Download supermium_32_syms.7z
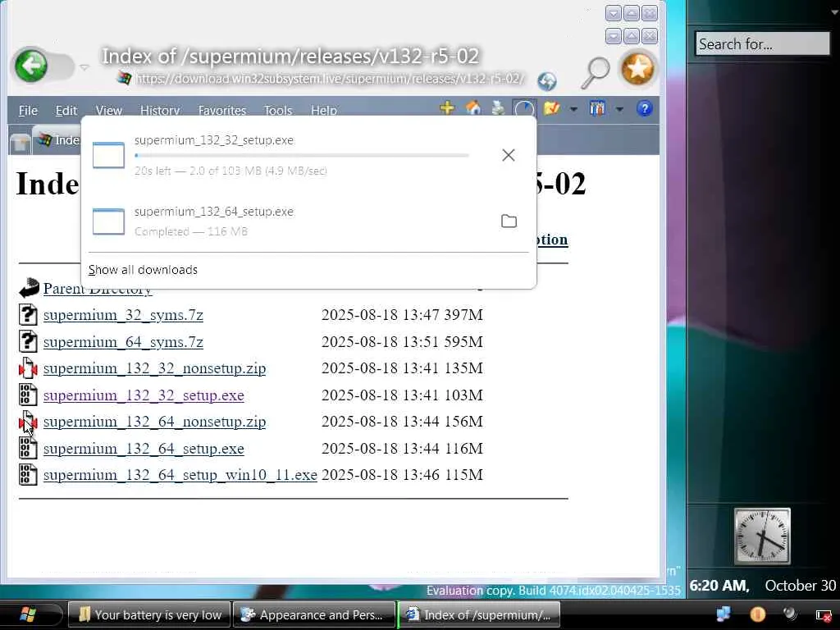The height and width of the screenshot is (630, 840). 123,315
